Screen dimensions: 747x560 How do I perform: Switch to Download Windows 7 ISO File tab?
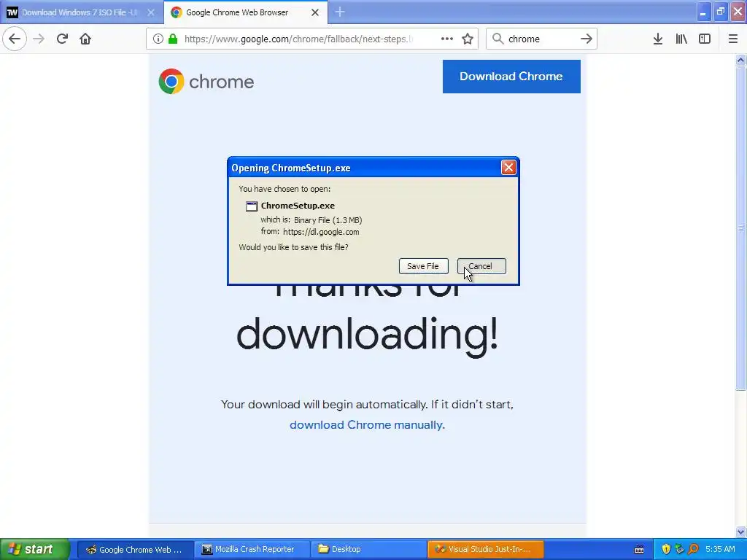click(x=81, y=12)
